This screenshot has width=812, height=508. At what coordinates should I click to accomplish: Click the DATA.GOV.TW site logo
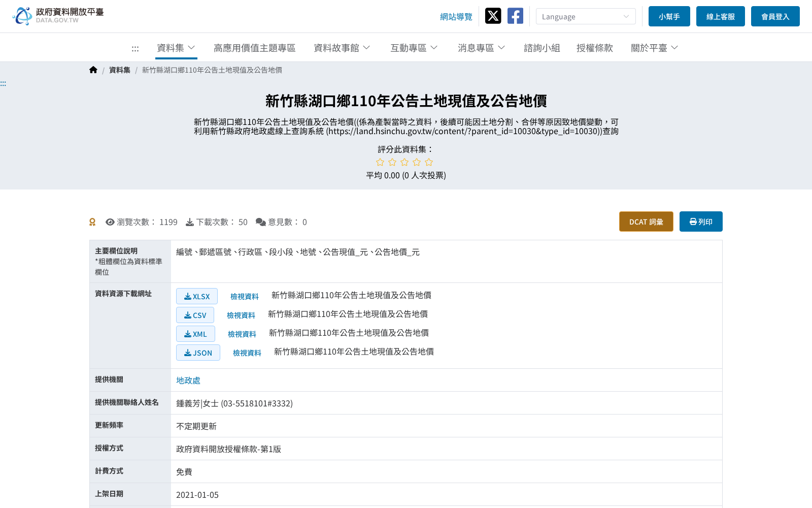58,16
